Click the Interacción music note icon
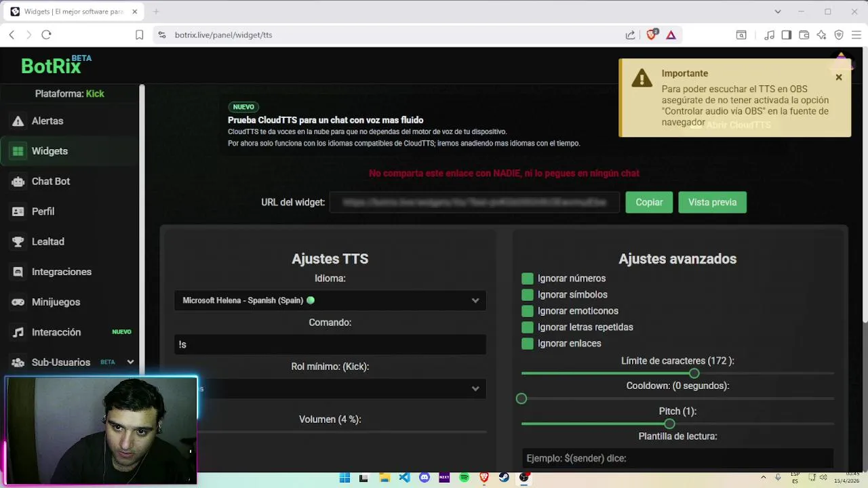The height and width of the screenshot is (488, 868). tap(18, 332)
